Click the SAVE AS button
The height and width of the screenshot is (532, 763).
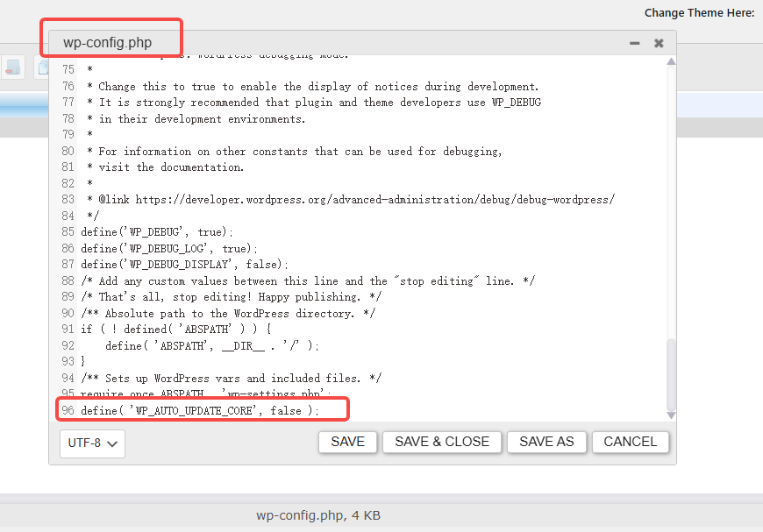546,442
